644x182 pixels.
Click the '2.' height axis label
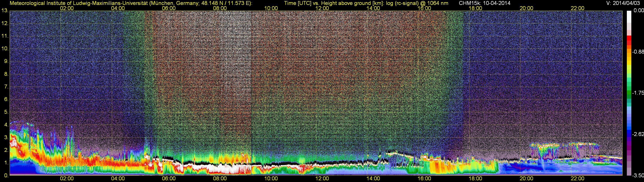6,150
